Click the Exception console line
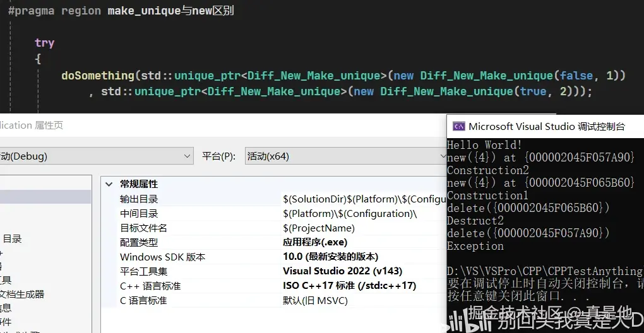Viewport: 644px width, 333px height. coord(475,246)
